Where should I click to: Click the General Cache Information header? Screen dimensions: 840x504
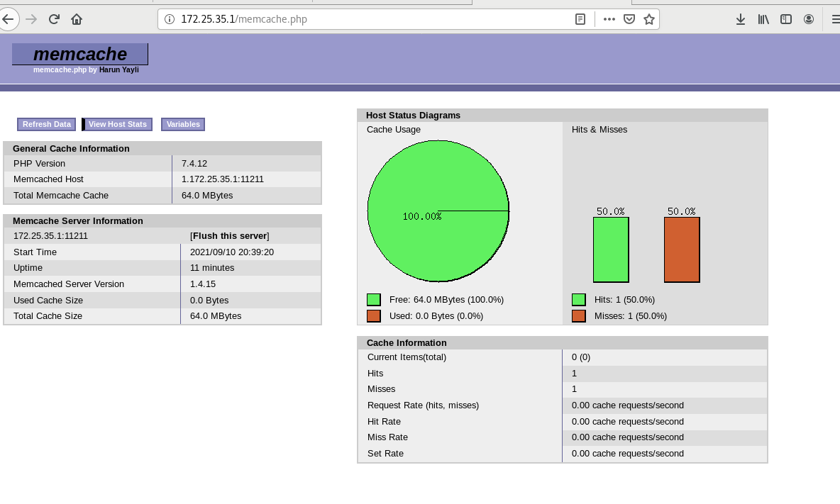[x=162, y=149]
